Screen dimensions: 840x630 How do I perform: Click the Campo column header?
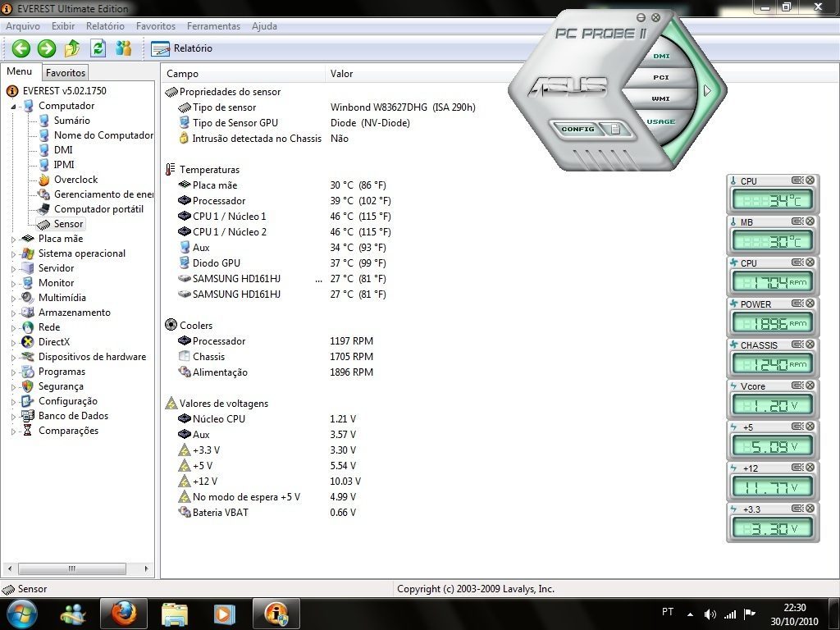point(243,73)
